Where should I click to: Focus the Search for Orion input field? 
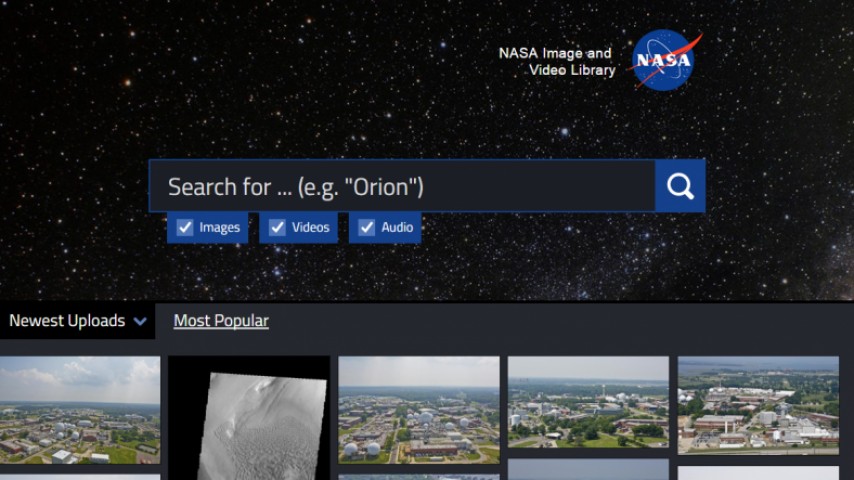pos(402,186)
